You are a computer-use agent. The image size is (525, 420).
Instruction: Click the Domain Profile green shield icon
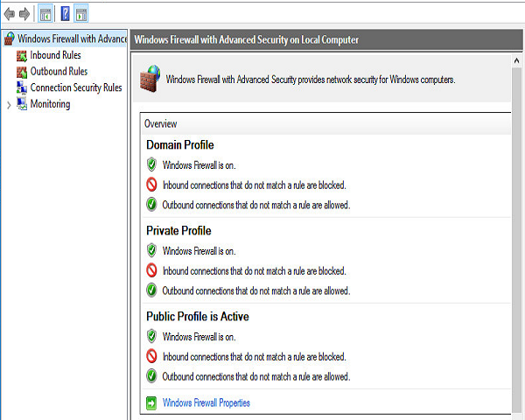[x=151, y=164]
